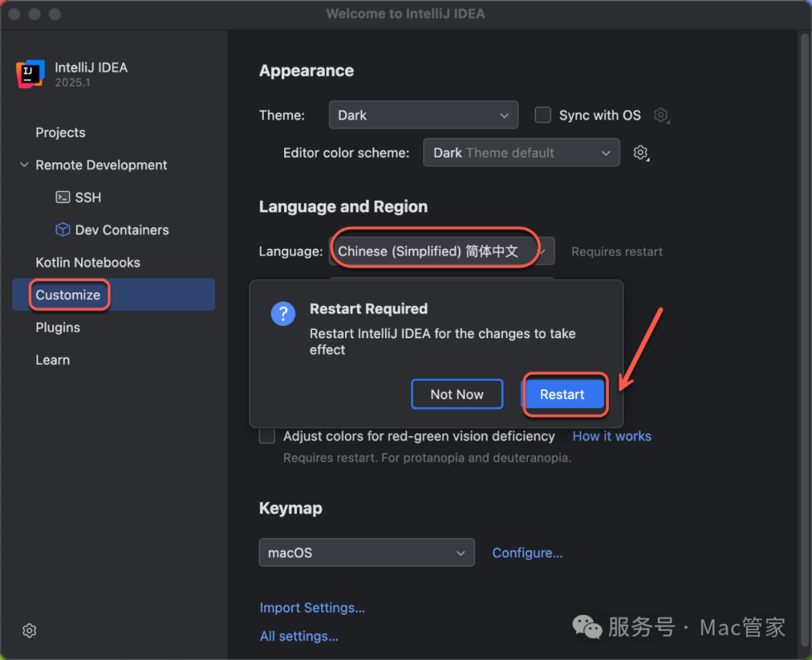Click the Not Now button
This screenshot has height=660, width=812.
(457, 395)
